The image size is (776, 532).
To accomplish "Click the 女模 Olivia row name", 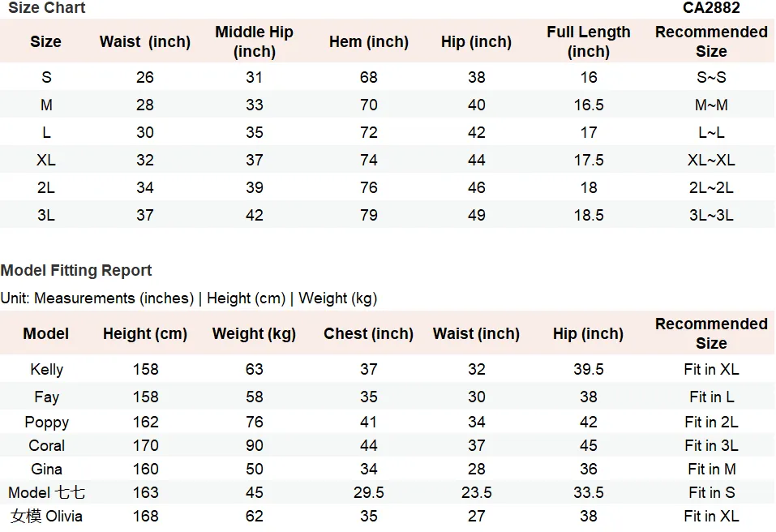I will 46,516.
